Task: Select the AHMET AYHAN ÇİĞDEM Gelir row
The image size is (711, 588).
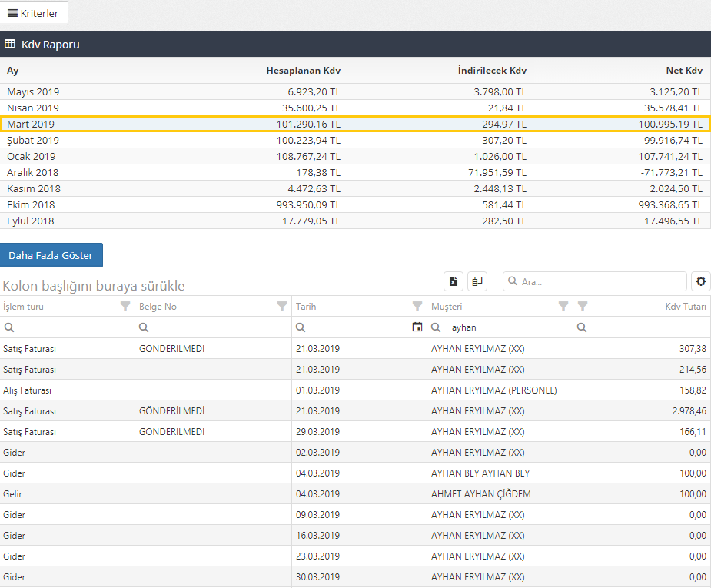Action: coord(355,493)
